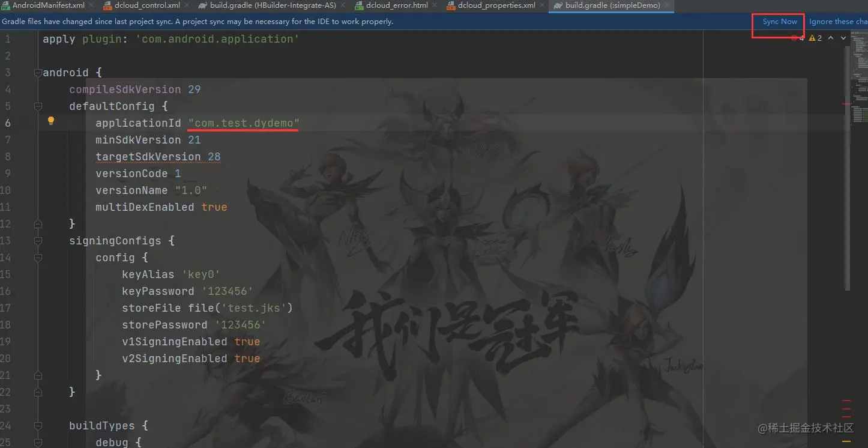868x448 pixels.
Task: Click the code minimap preview
Action: 860,78
